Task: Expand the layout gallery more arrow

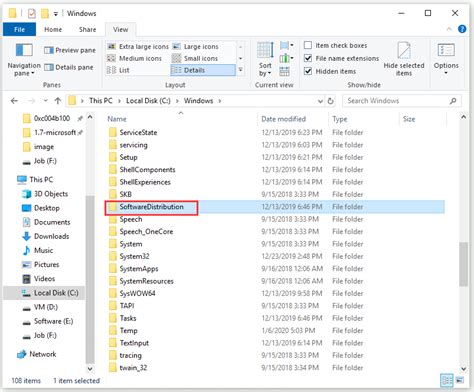Action: point(240,70)
